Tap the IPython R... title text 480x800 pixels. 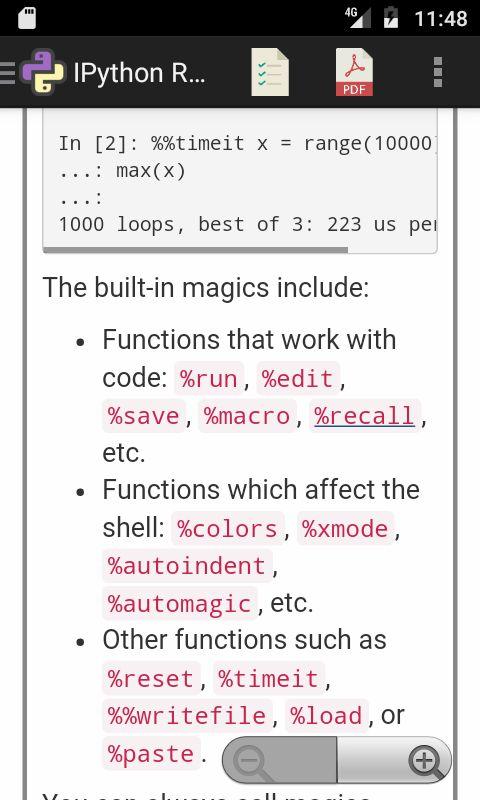(139, 73)
